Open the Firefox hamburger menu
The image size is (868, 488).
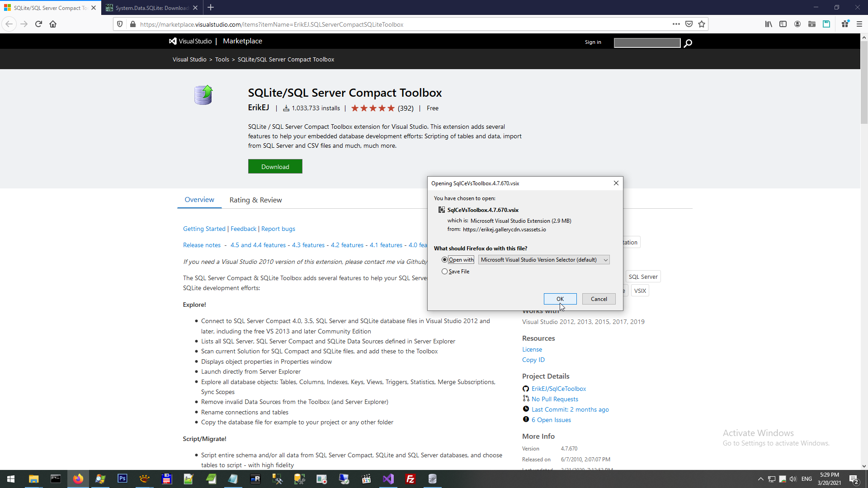coord(859,24)
